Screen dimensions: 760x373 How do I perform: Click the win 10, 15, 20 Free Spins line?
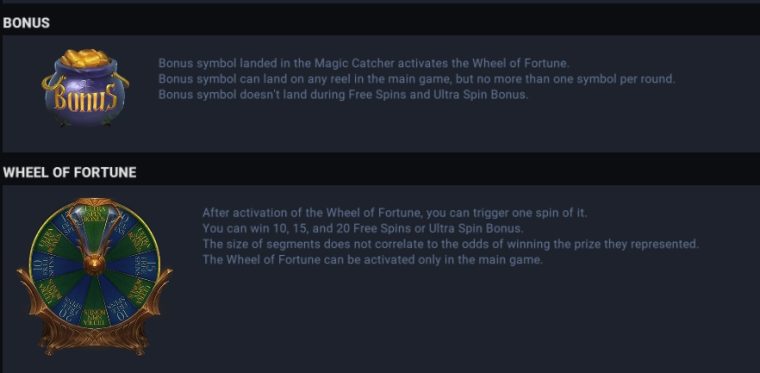pyautogui.click(x=363, y=228)
